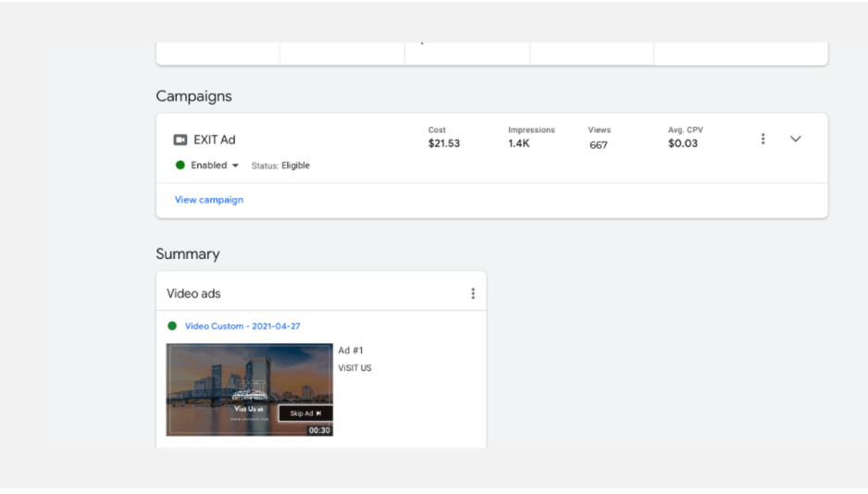Click the 00:30 duration badge
The width and height of the screenshot is (868, 494).
pos(319,430)
